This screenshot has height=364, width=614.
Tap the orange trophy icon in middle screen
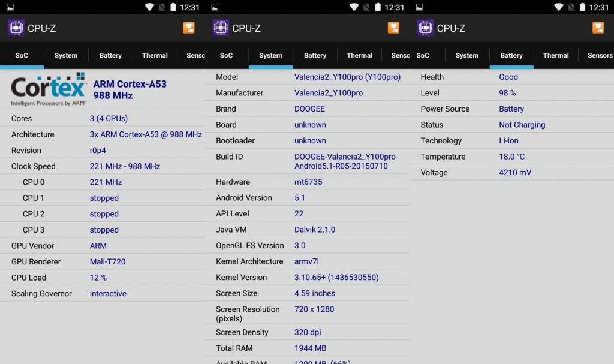(x=393, y=28)
